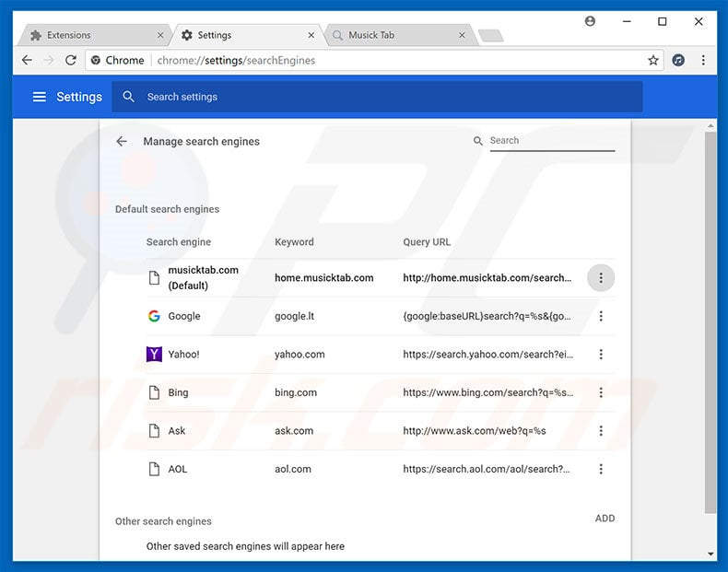Select the Yahoo! engine name
This screenshot has width=728, height=572.
[x=183, y=355]
